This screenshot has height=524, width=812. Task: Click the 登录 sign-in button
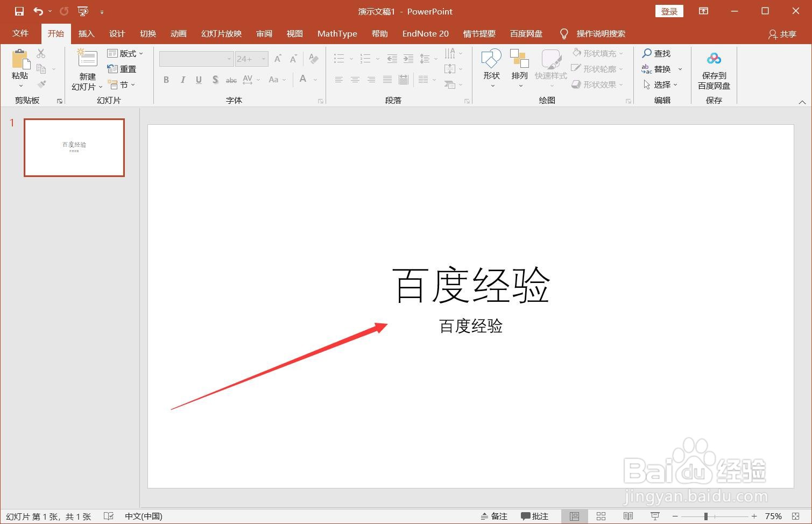tap(669, 11)
